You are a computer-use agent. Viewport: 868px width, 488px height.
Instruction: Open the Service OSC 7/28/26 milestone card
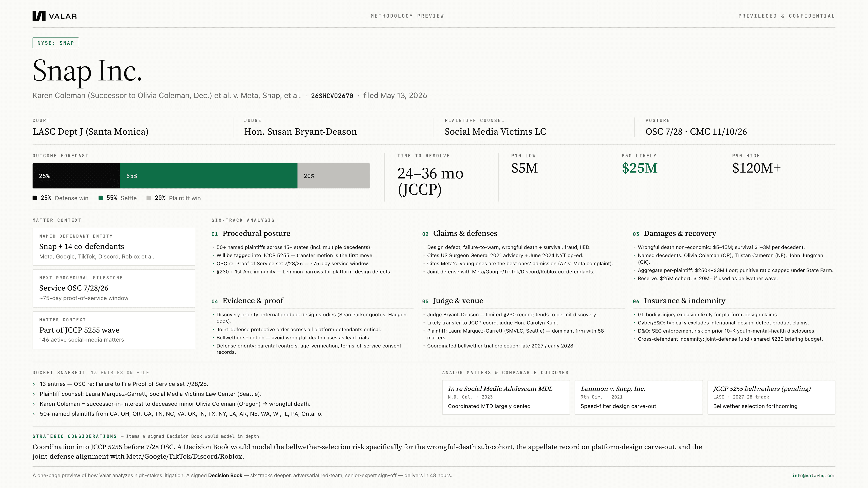[114, 288]
